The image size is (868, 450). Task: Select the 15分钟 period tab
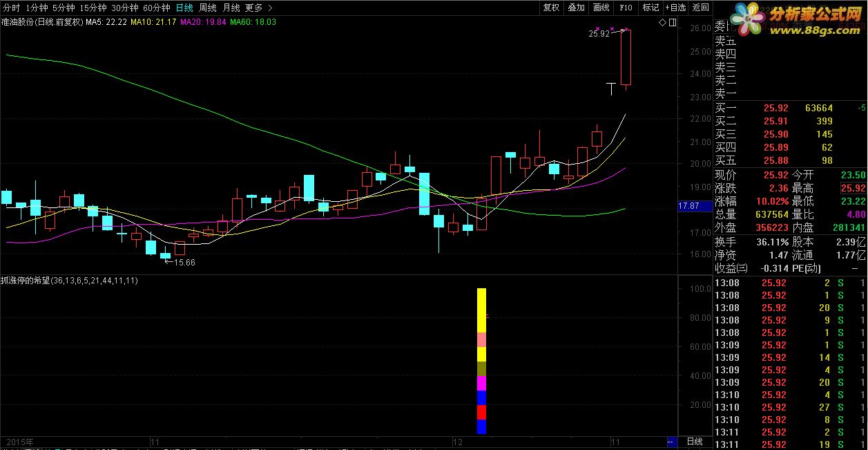[93, 8]
